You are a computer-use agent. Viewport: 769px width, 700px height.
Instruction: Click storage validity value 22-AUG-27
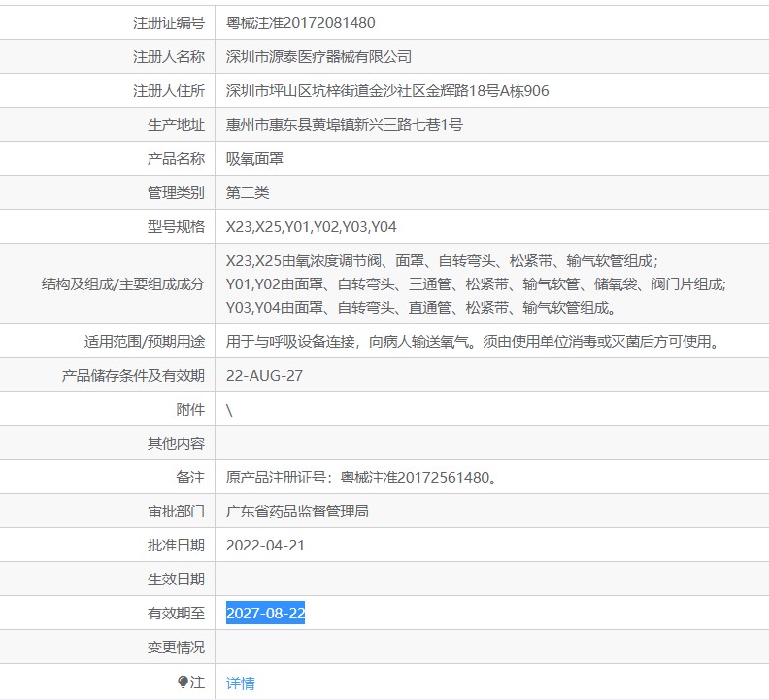point(264,376)
